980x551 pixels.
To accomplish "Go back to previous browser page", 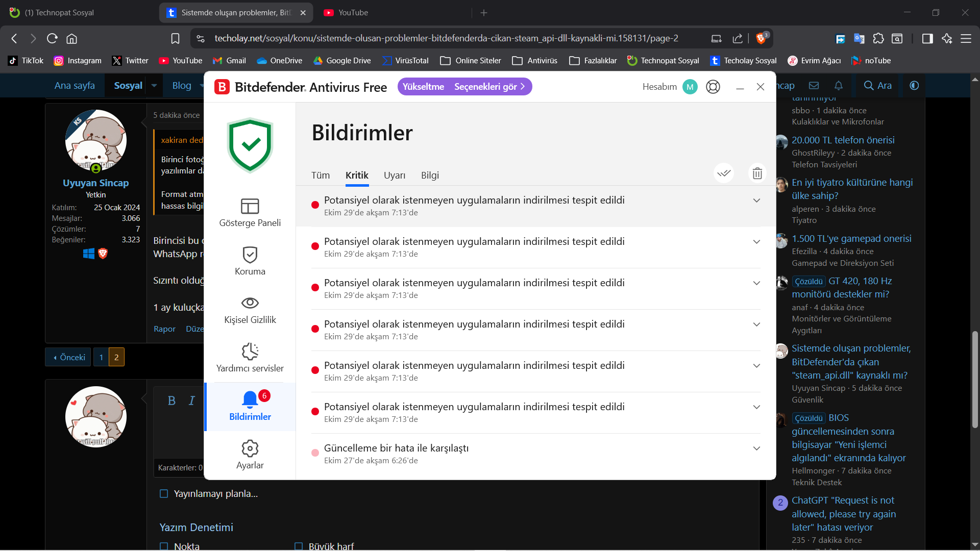I will [14, 38].
